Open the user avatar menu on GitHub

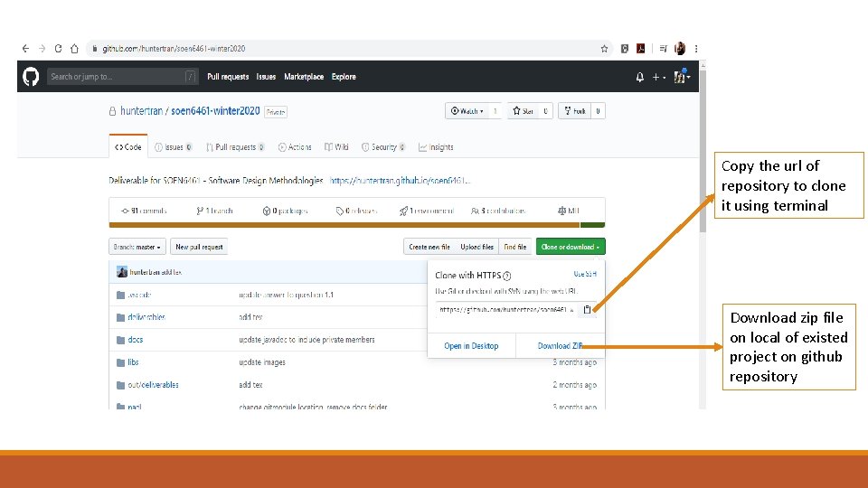[x=682, y=76]
